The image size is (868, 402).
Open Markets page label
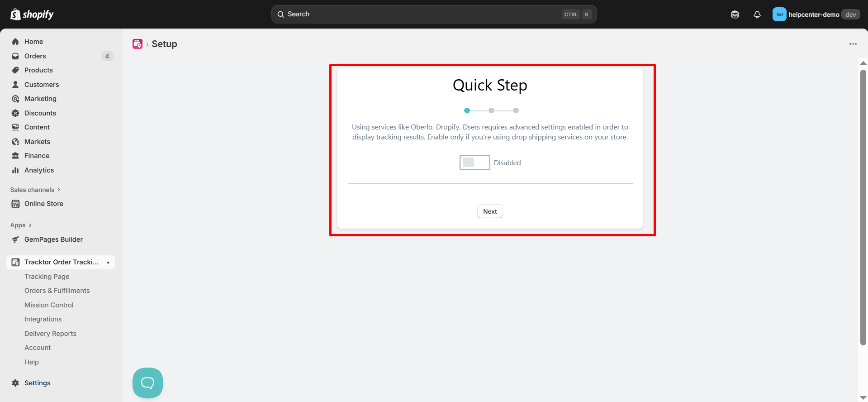click(x=37, y=142)
